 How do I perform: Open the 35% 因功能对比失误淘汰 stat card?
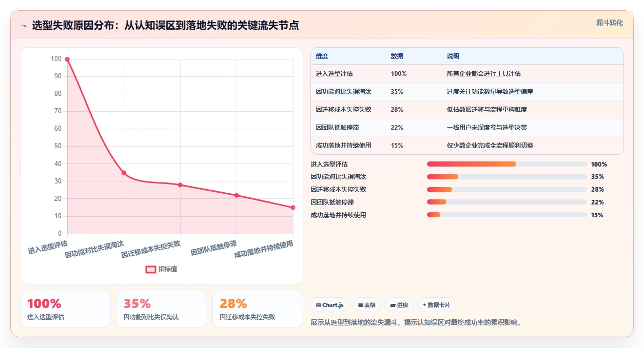[x=162, y=309]
